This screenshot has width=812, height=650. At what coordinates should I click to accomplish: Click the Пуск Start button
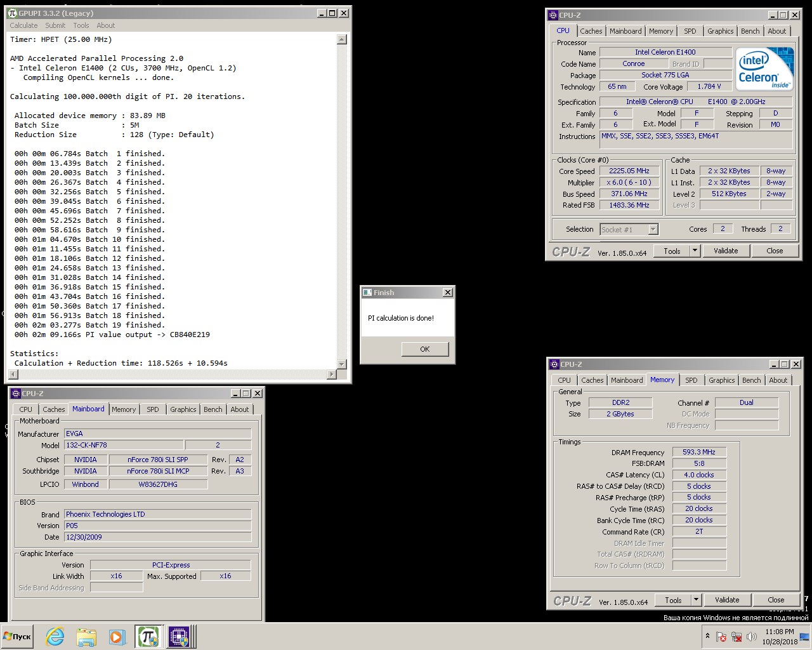tap(17, 637)
